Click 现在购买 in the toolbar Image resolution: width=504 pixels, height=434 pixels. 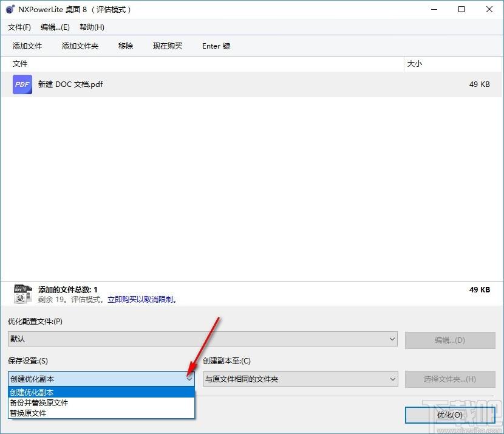pyautogui.click(x=168, y=46)
